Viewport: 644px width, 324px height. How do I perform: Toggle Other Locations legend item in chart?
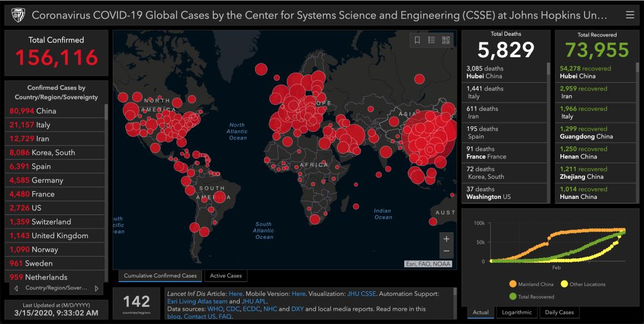pos(583,284)
